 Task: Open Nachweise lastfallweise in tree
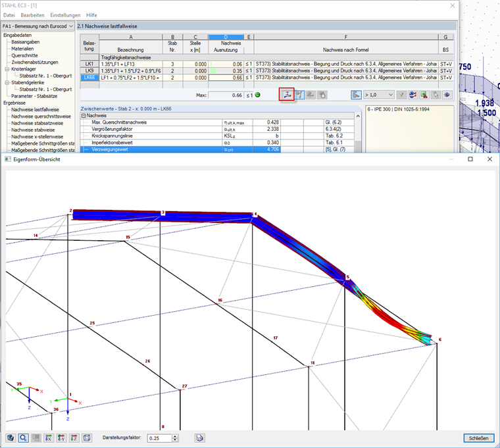point(35,109)
